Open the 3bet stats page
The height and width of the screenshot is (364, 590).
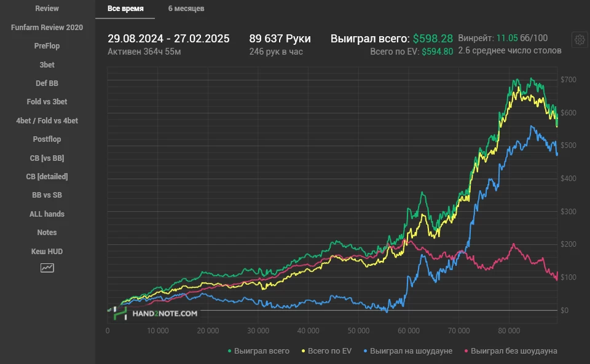coord(47,64)
